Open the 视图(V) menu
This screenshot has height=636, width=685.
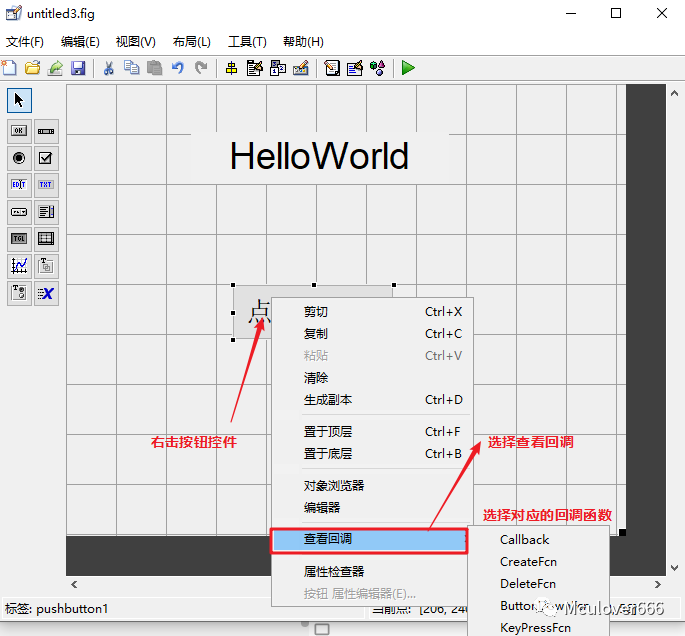point(135,42)
